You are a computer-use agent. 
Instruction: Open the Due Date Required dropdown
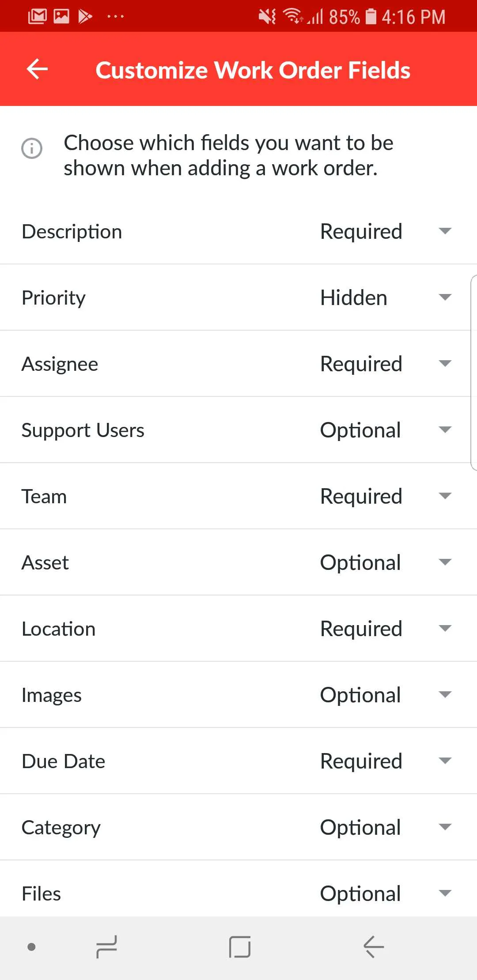click(x=445, y=761)
